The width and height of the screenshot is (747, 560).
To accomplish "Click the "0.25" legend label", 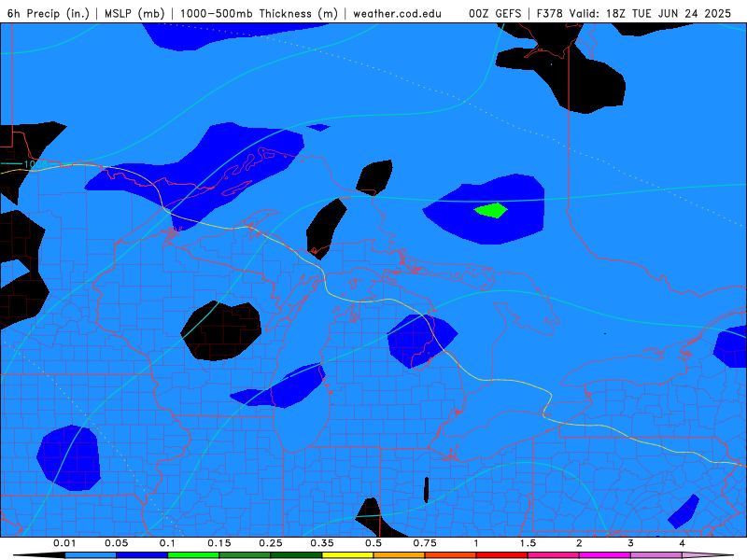I will coord(271,543).
